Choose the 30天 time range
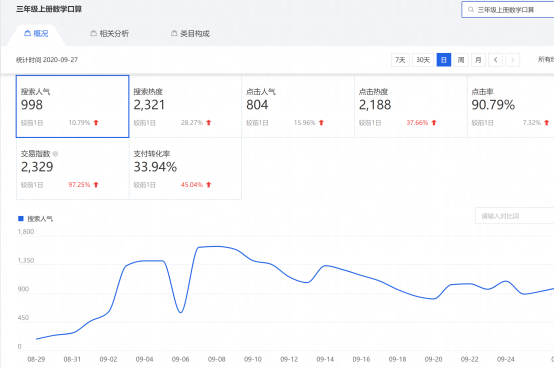The height and width of the screenshot is (368, 554). point(423,60)
